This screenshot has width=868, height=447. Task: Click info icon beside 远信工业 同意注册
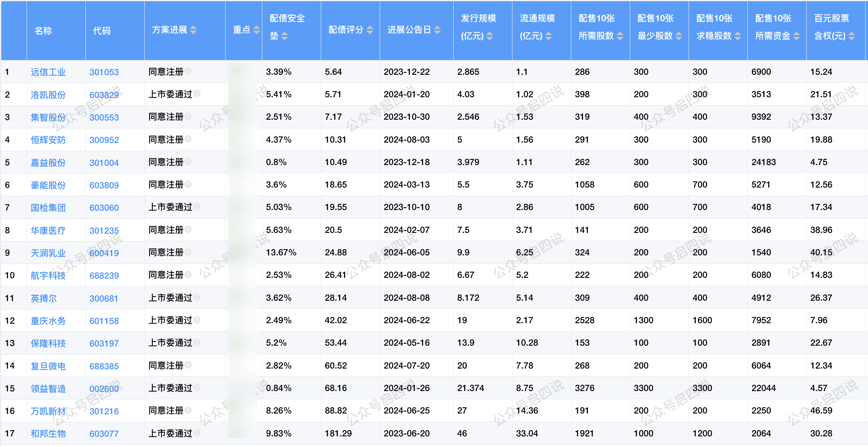(x=188, y=71)
